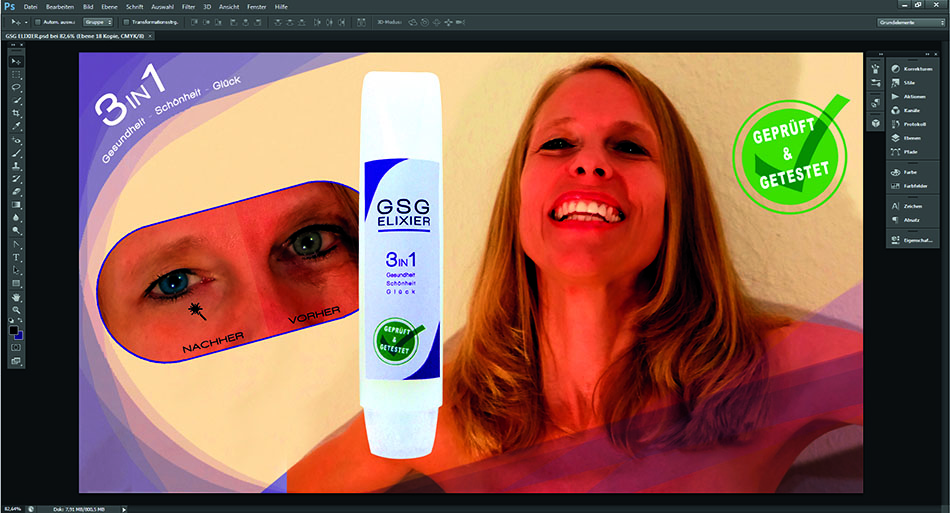This screenshot has height=513, width=950.
Task: Toggle Quick Mask mode in the toolbox
Action: (x=16, y=348)
